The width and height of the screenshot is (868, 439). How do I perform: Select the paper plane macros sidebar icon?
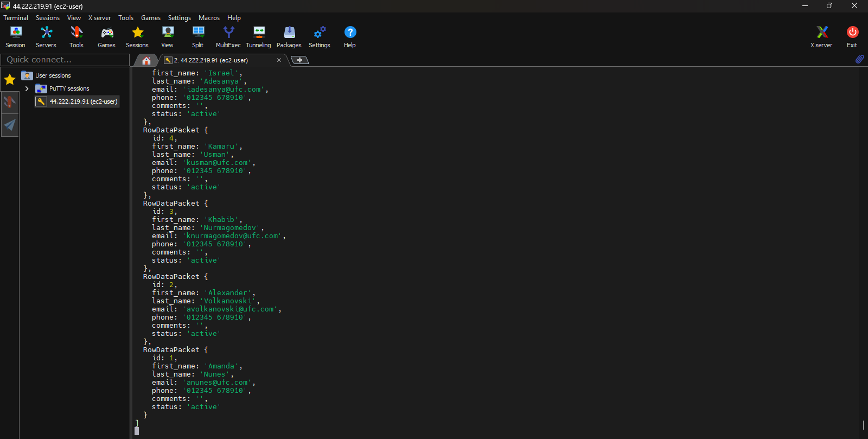pyautogui.click(x=10, y=125)
